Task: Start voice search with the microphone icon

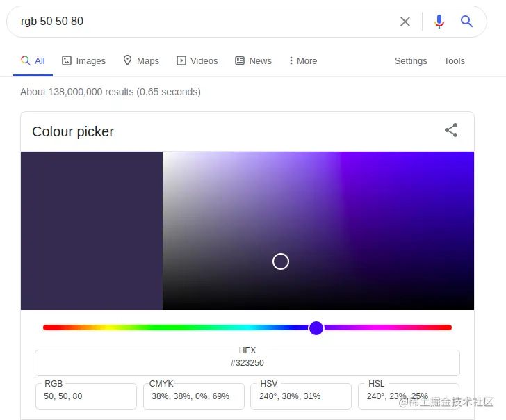Action: coord(439,22)
